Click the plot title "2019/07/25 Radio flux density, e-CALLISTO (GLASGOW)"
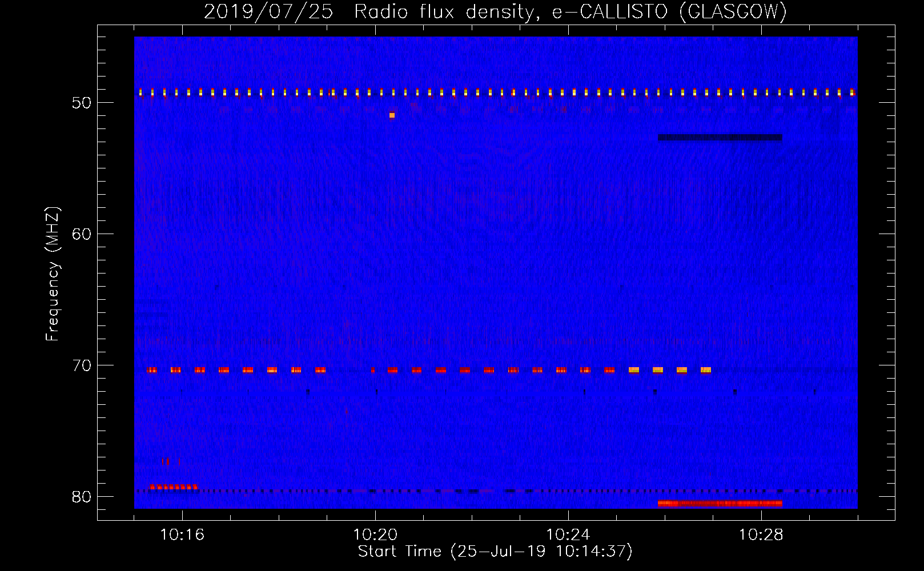 pyautogui.click(x=495, y=11)
